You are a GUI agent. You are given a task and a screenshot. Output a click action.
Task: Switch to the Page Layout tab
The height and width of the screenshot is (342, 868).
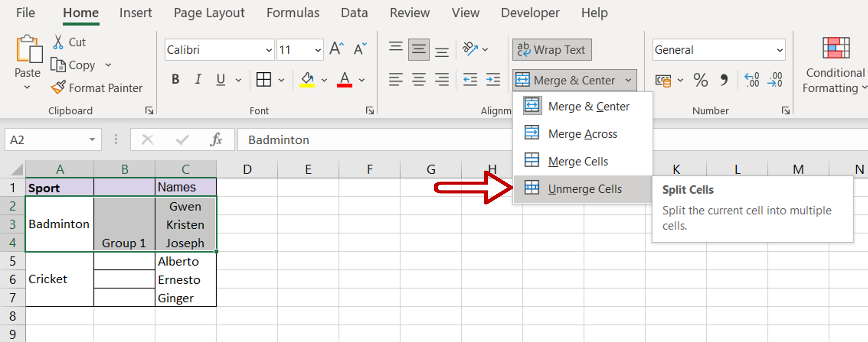209,13
